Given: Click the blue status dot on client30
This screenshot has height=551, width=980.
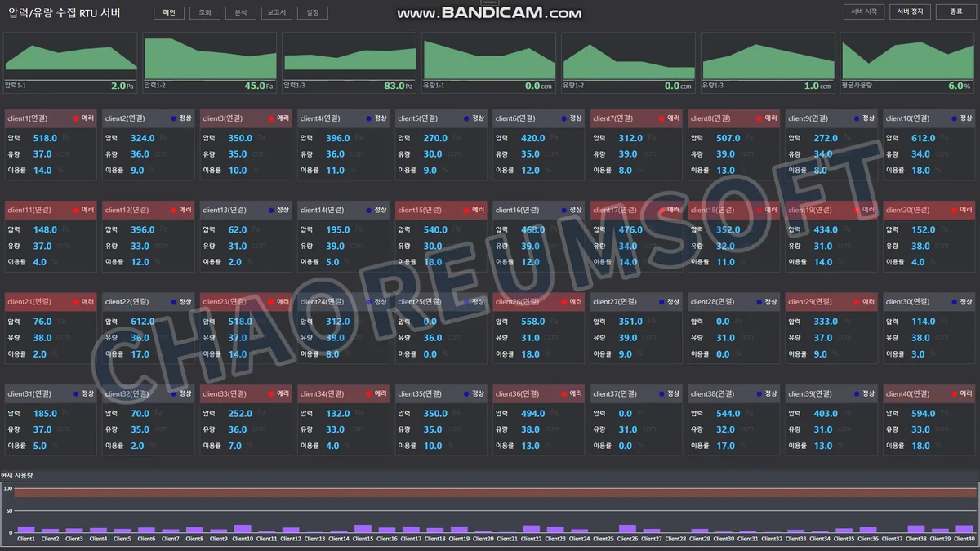Looking at the screenshot, I should (x=954, y=302).
